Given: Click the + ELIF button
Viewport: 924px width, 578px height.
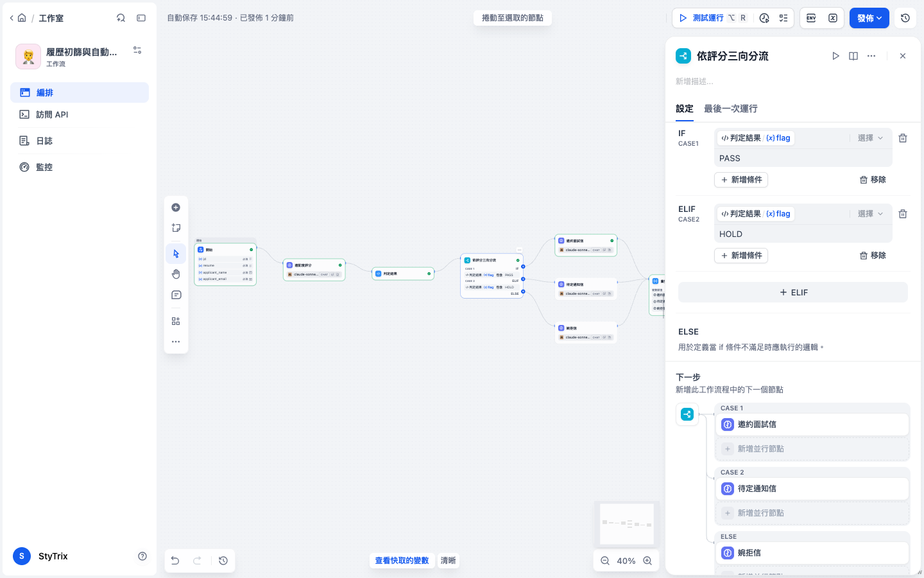Looking at the screenshot, I should (793, 292).
